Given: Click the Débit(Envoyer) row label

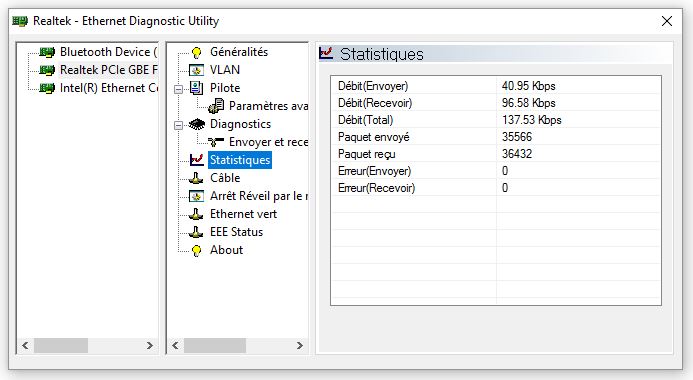Looking at the screenshot, I should coord(373,86).
